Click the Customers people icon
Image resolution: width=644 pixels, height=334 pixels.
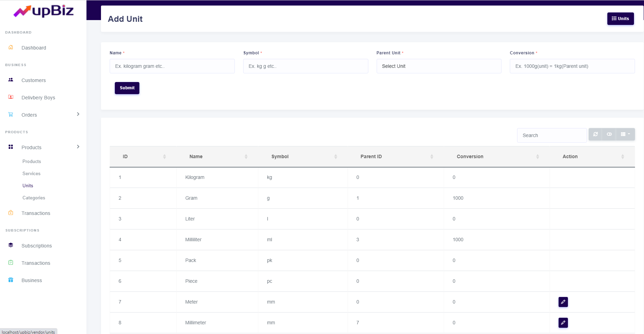click(11, 80)
